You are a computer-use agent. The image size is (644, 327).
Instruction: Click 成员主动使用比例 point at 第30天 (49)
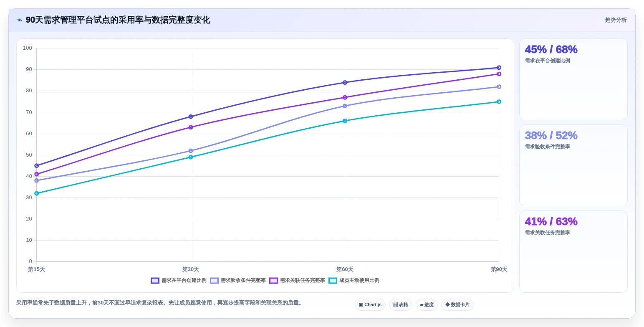pos(191,157)
